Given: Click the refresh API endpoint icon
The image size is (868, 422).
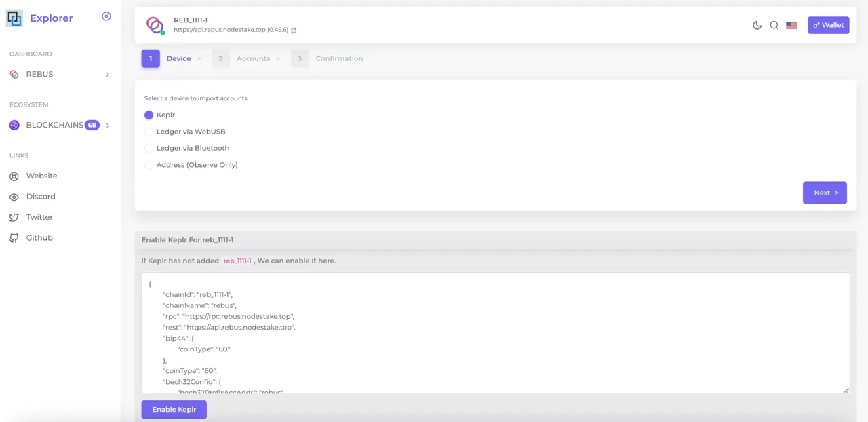Looking at the screenshot, I should point(294,30).
